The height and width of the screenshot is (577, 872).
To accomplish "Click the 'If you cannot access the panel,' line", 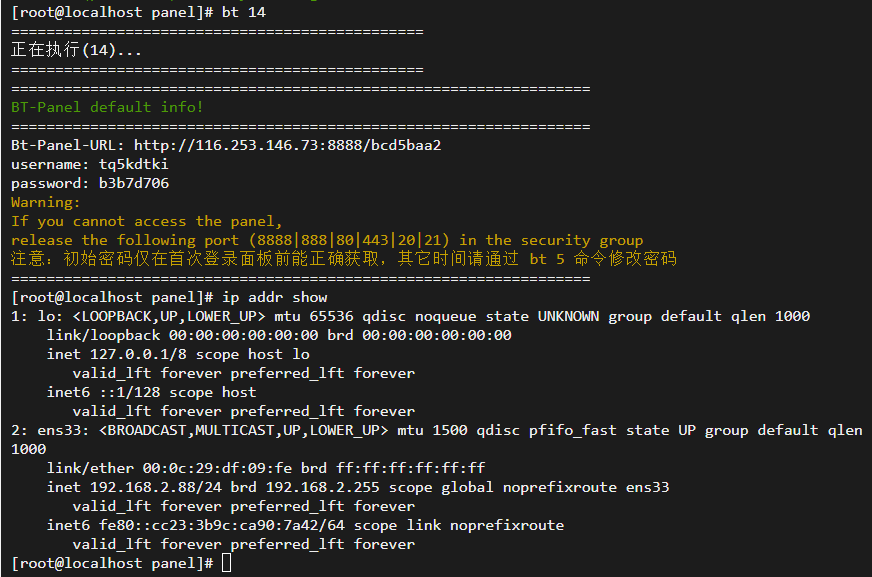I will click(x=147, y=221).
